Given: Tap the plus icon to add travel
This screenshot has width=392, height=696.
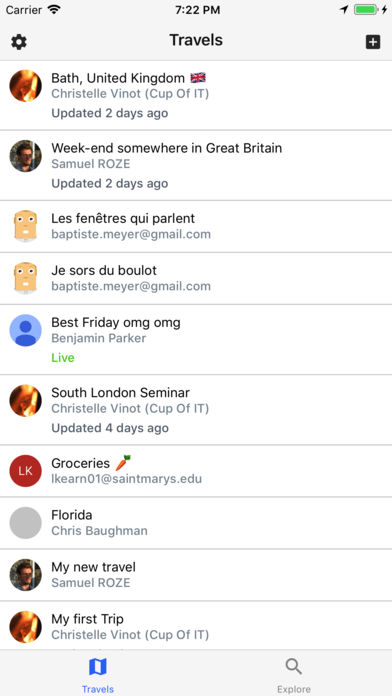Looking at the screenshot, I should coord(373,42).
